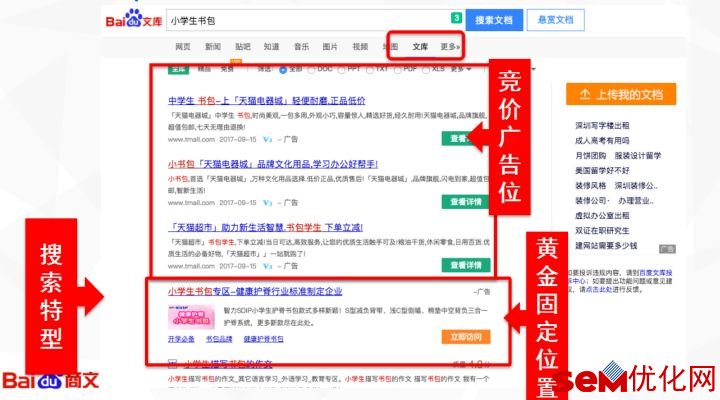Click sidebar link 成人高考有用吗

[602, 141]
